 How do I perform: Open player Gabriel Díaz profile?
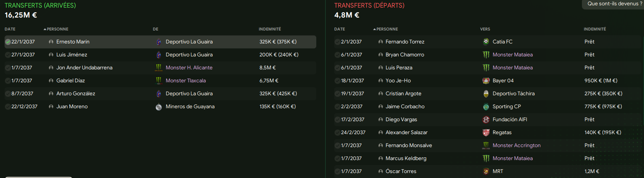70,81
